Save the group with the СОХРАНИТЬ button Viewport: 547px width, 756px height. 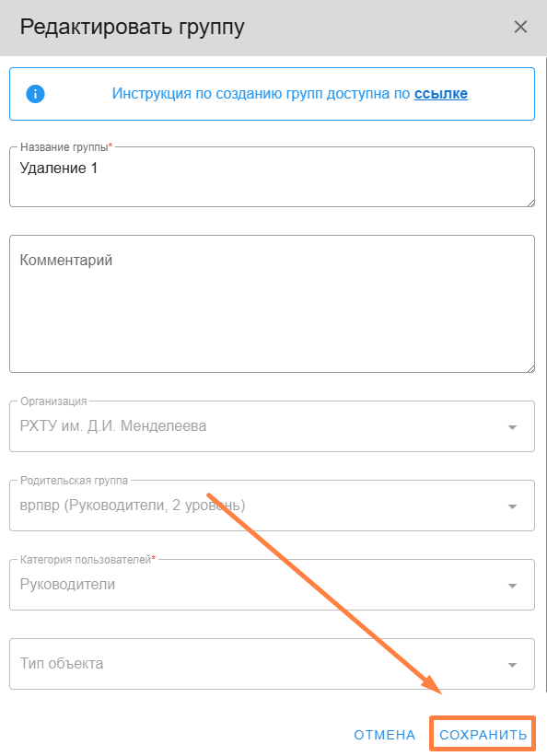tap(483, 735)
